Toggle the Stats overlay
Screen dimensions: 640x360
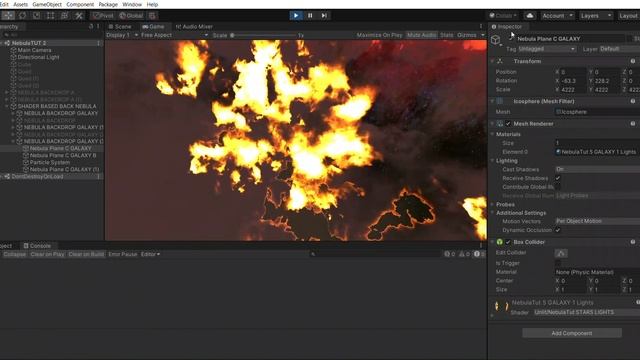[x=447, y=36]
